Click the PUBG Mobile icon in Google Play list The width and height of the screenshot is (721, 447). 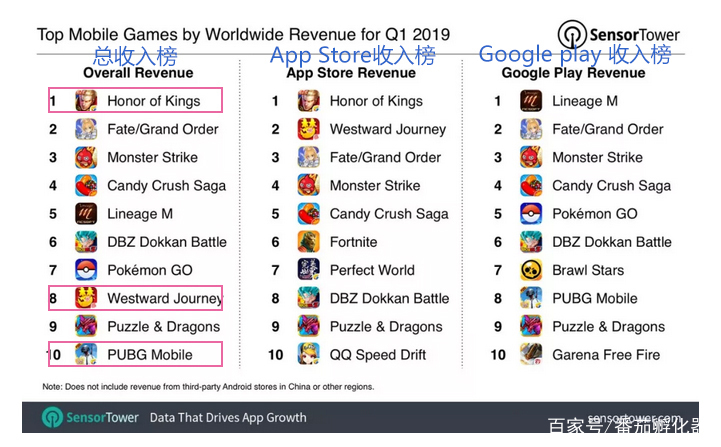[531, 298]
